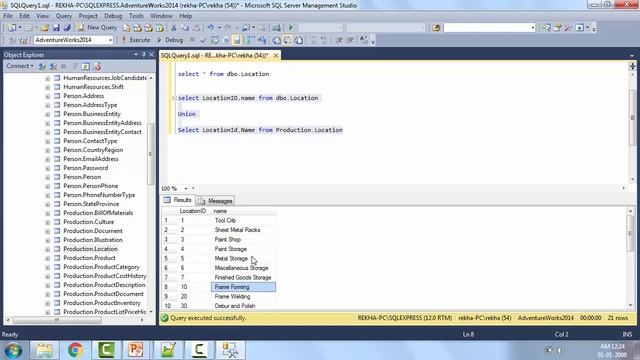The height and width of the screenshot is (360, 640).
Task: Click Display Estimated Execution Plan icon
Action: 214,40
